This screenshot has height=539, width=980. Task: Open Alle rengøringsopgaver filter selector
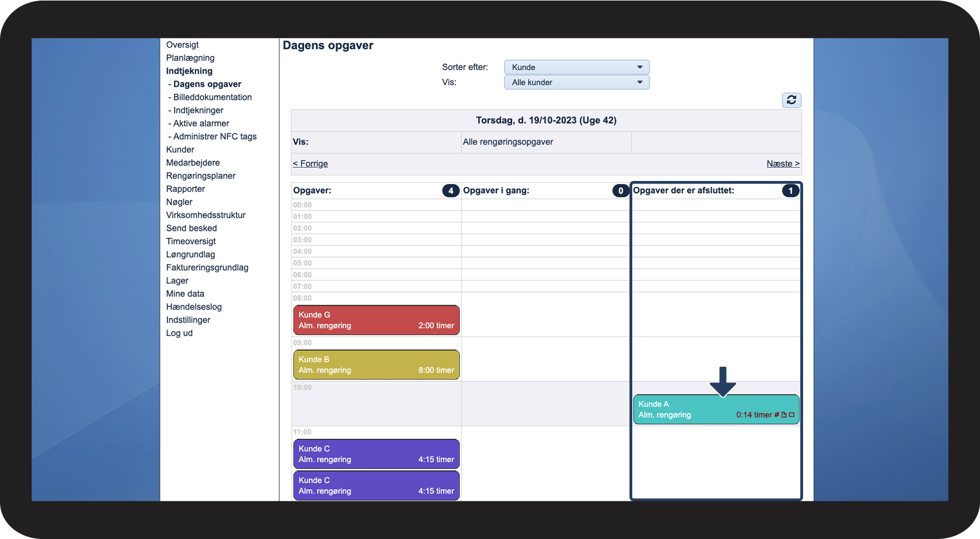click(x=546, y=142)
